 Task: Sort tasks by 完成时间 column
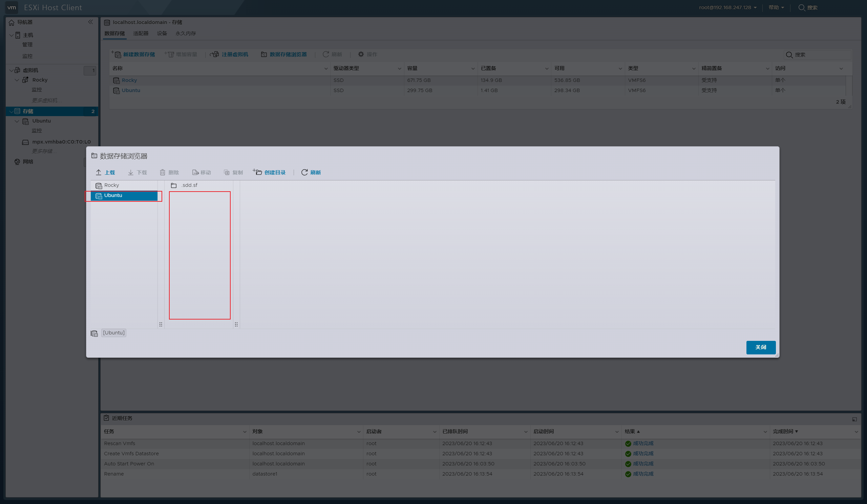click(785, 432)
